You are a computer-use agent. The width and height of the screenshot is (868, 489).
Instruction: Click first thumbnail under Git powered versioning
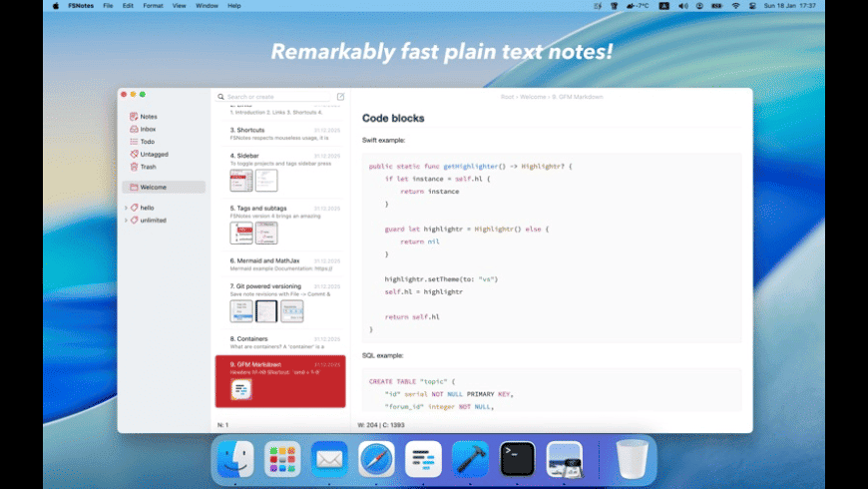click(x=241, y=311)
